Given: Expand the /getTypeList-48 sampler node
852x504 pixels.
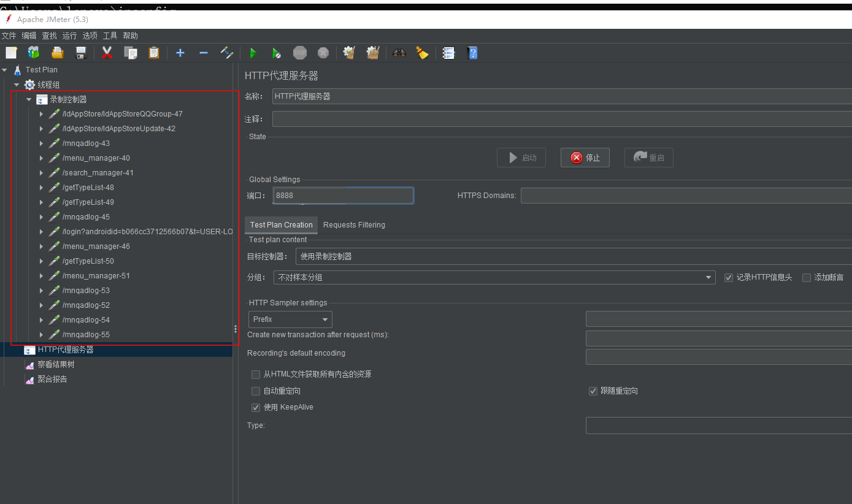Looking at the screenshot, I should pos(41,188).
